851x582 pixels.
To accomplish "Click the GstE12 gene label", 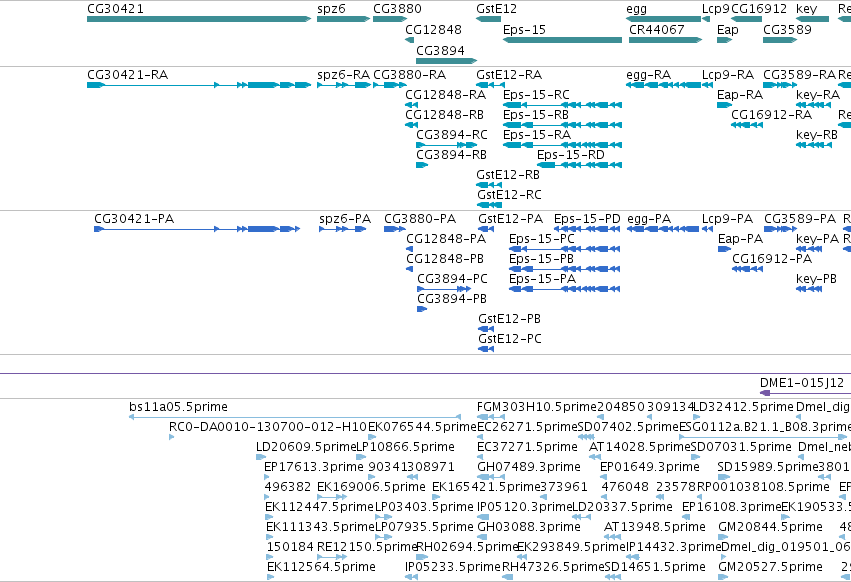I will click(x=497, y=9).
